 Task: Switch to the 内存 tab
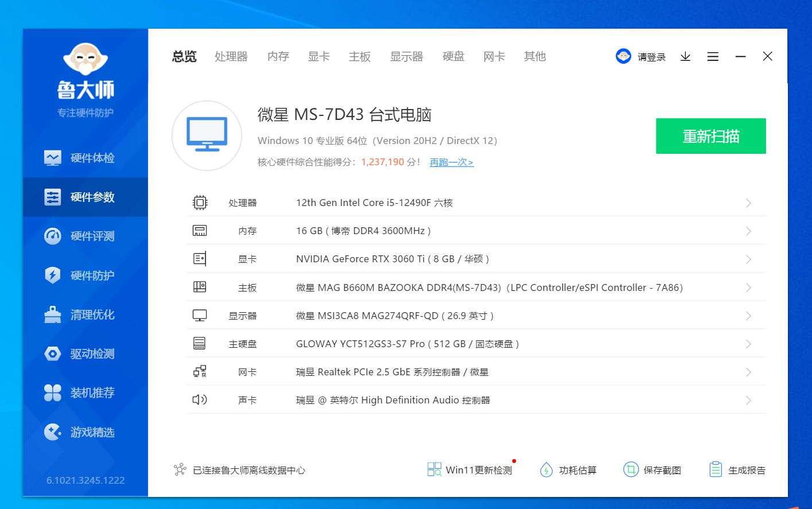point(278,56)
